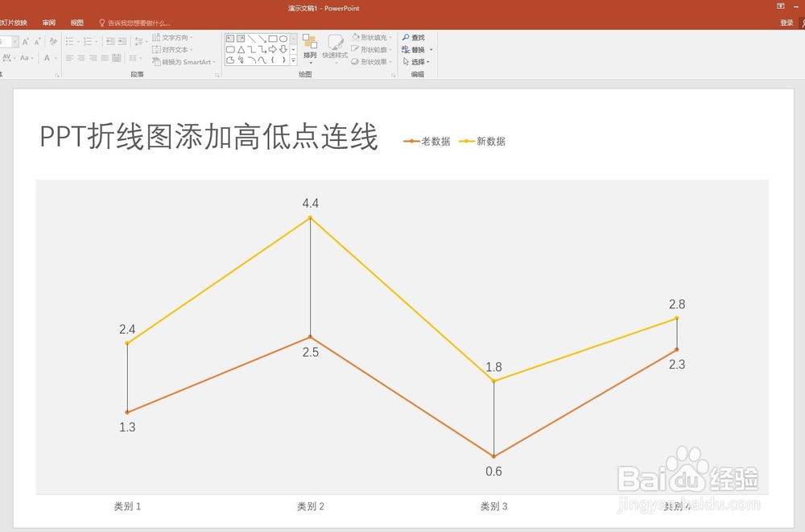Switch to the 视图 ribbon tab
This screenshot has height=532, width=805.
tap(77, 23)
